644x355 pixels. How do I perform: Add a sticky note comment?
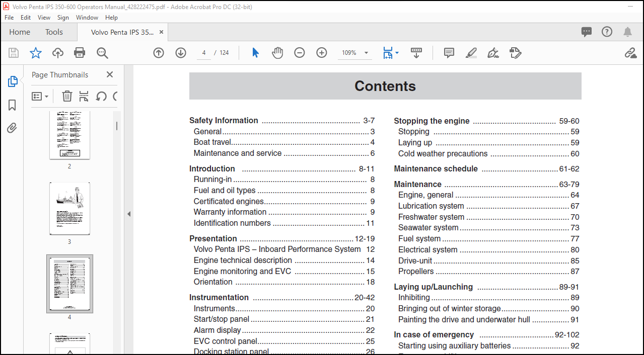click(449, 53)
